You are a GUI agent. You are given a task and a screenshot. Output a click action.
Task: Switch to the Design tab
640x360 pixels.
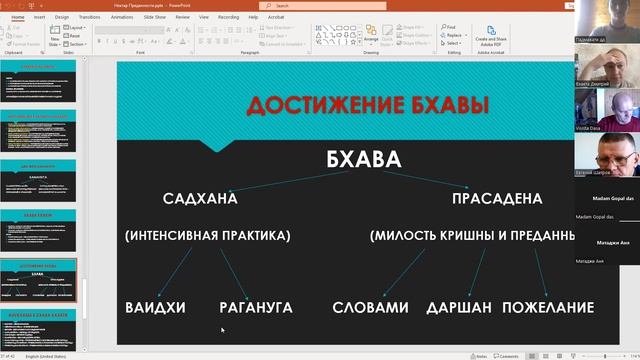(x=62, y=17)
